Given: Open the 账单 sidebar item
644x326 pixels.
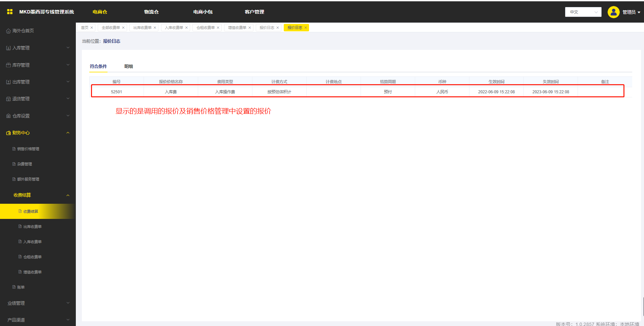Looking at the screenshot, I should tap(21, 287).
